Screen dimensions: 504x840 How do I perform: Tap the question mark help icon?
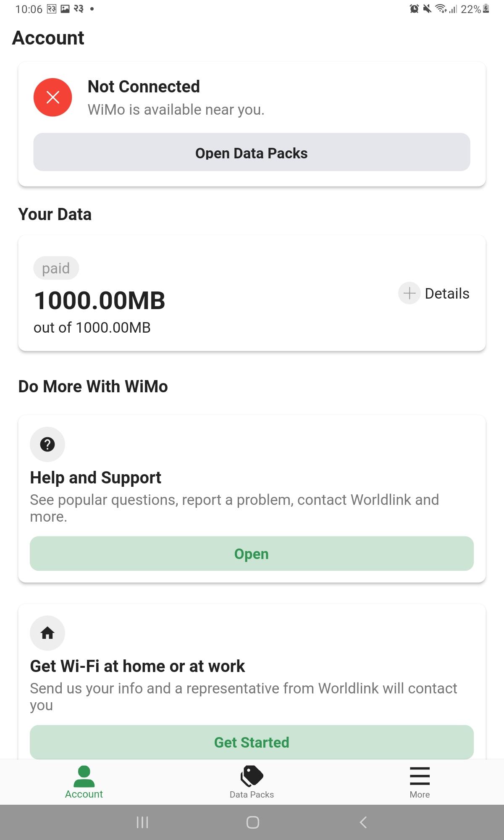(x=47, y=444)
